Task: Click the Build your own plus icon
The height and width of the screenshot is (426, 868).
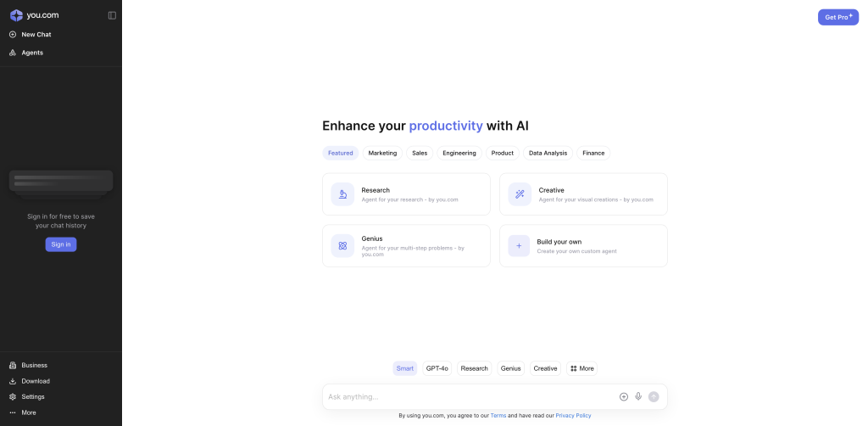Action: (x=519, y=246)
